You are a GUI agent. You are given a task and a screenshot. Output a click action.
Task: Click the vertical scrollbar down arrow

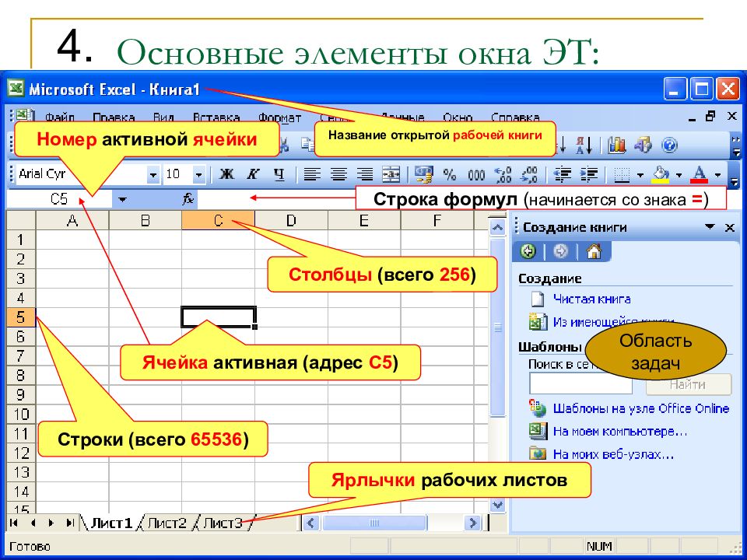click(x=498, y=505)
